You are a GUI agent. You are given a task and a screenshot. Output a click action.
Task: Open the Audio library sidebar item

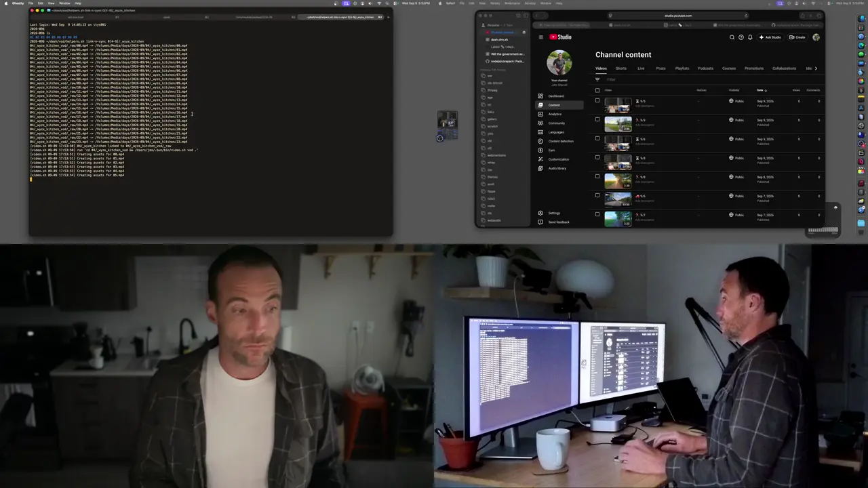click(557, 168)
